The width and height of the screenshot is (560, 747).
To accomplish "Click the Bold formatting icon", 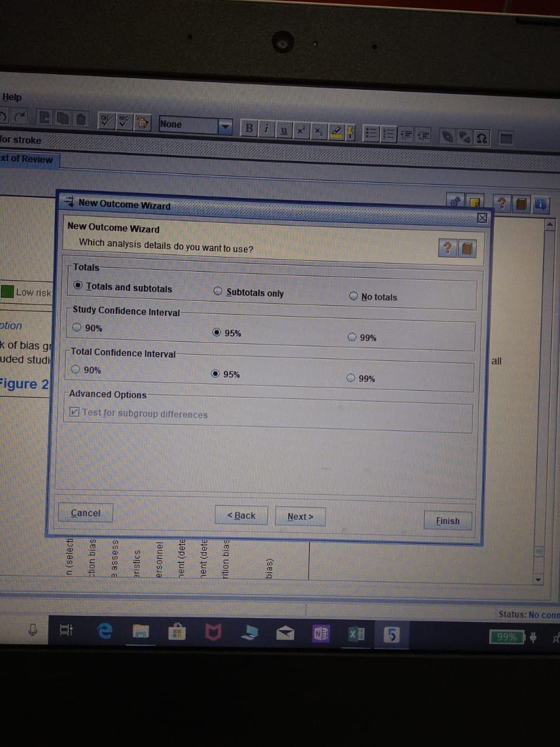I will 250,128.
